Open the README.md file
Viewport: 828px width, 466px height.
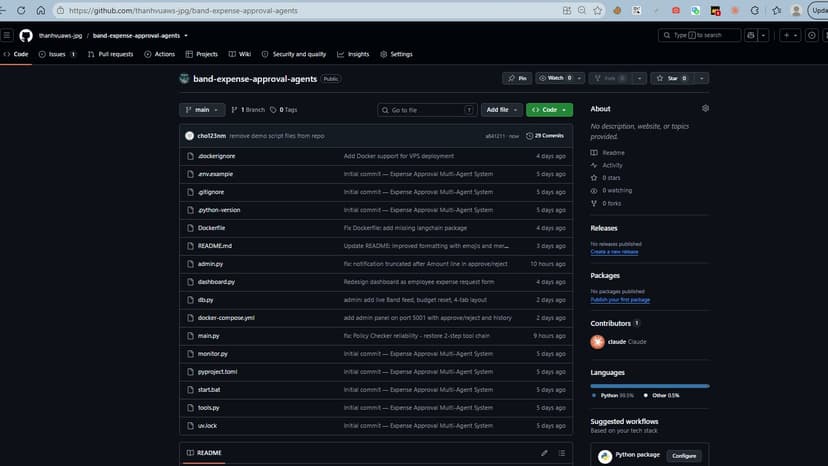214,246
